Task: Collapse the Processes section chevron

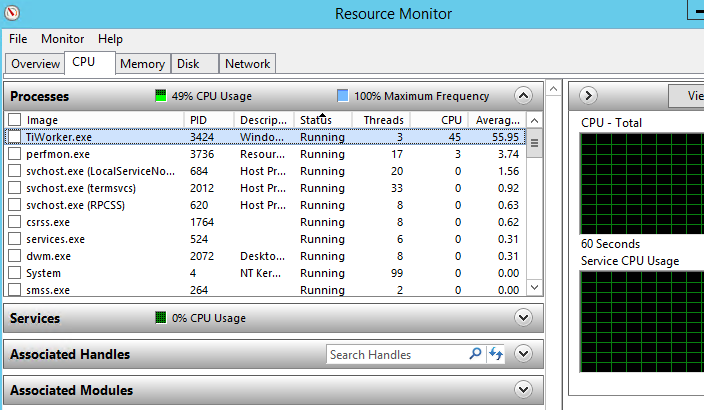Action: pos(523,96)
